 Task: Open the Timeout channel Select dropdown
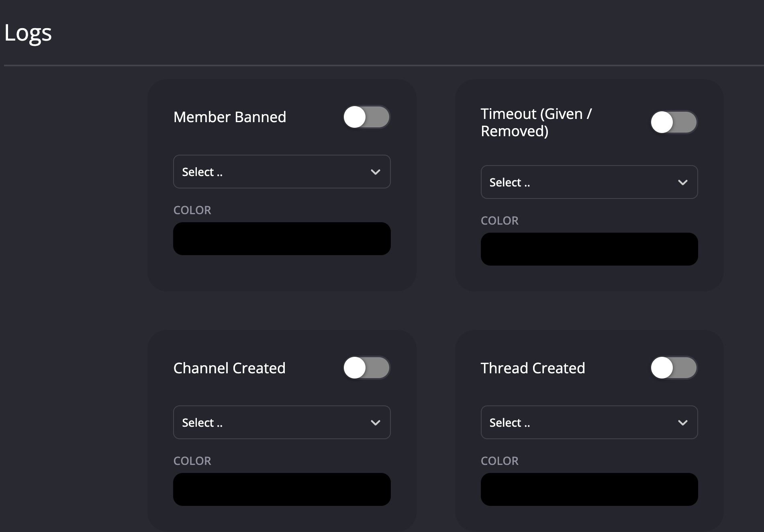point(589,182)
